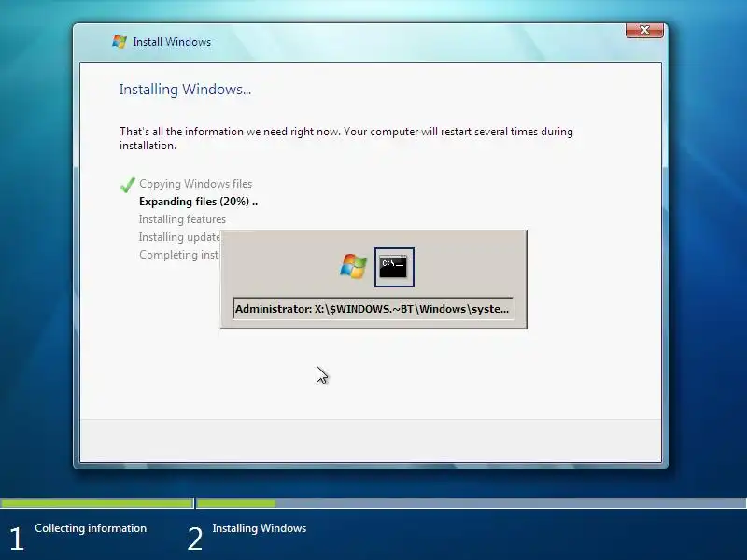Click the green checkmark beside Copying Windows files
The image size is (747, 560).
pos(127,184)
